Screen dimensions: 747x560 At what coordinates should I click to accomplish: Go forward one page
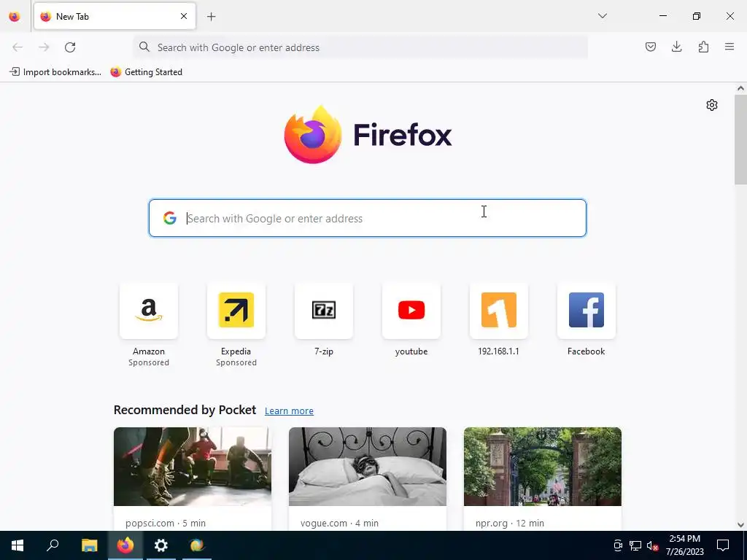44,47
